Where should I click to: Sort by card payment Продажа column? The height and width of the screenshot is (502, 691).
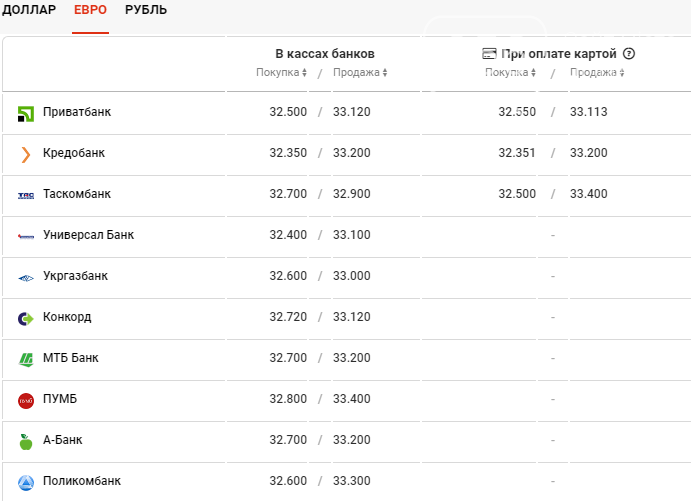click(597, 72)
